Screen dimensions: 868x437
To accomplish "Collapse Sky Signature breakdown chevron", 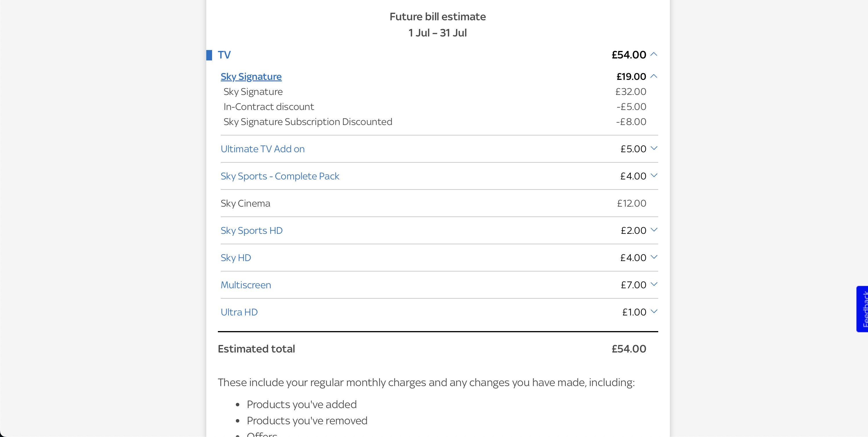I will 653,76.
